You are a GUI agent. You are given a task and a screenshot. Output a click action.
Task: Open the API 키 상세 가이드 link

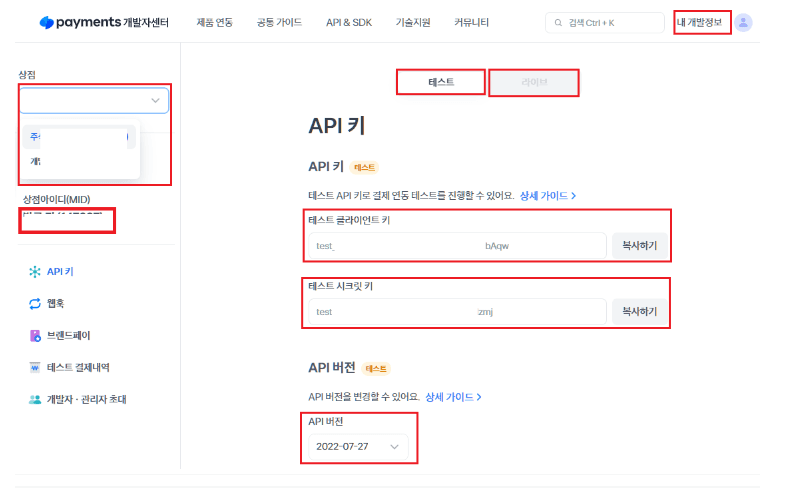(547, 196)
